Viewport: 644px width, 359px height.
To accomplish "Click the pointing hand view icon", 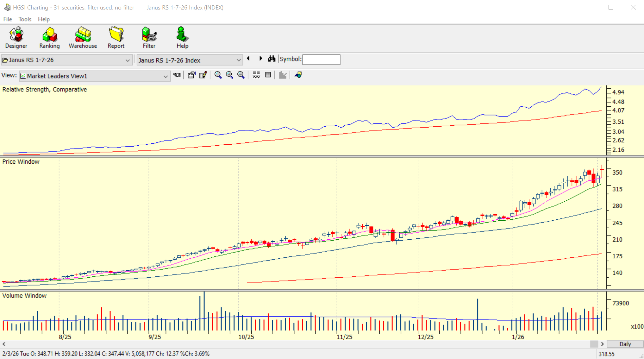I will pyautogui.click(x=177, y=75).
